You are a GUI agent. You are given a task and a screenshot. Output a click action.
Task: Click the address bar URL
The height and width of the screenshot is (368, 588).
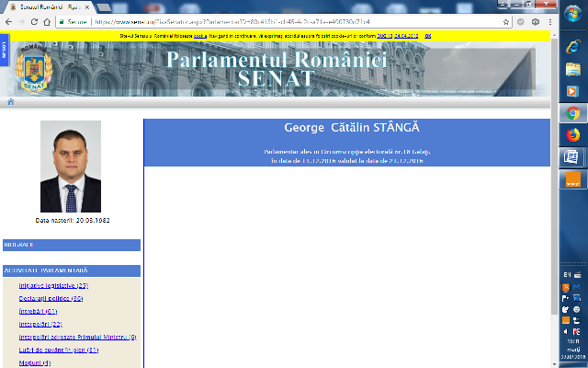(232, 22)
